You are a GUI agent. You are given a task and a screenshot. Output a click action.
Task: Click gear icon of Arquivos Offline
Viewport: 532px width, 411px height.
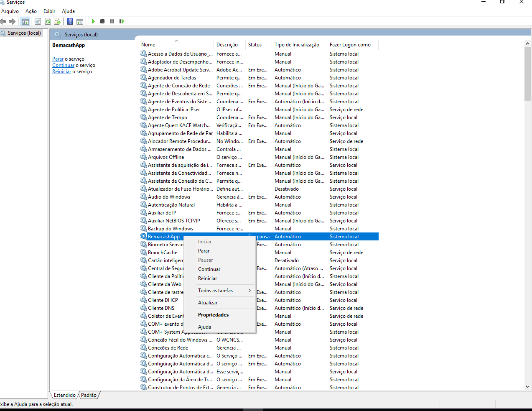(143, 157)
